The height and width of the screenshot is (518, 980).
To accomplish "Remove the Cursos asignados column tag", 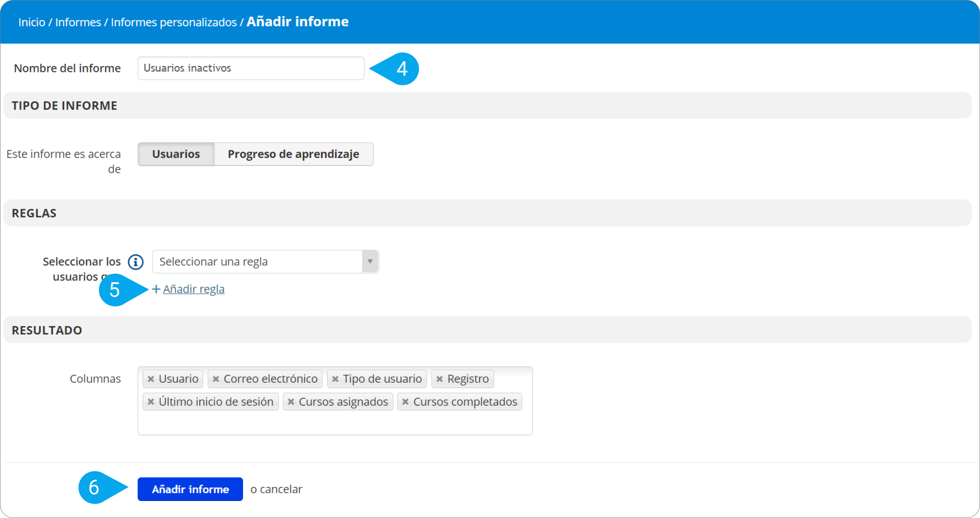I will 291,402.
